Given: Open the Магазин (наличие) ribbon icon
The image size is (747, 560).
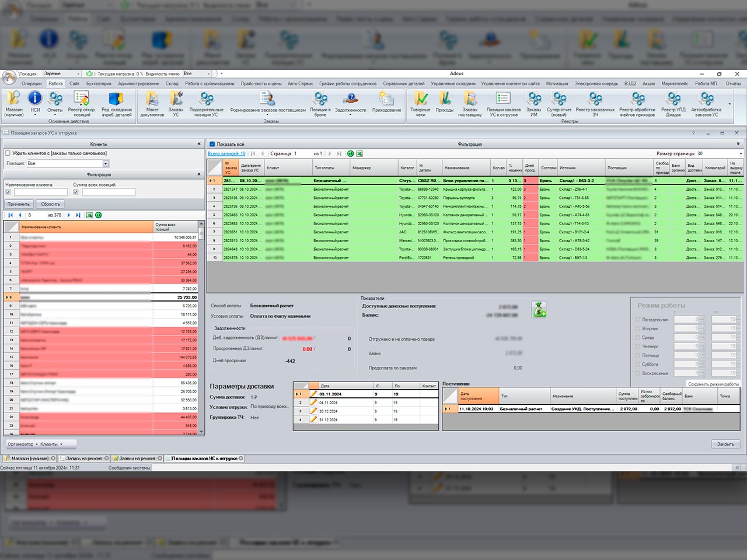Looking at the screenshot, I should pyautogui.click(x=14, y=104).
